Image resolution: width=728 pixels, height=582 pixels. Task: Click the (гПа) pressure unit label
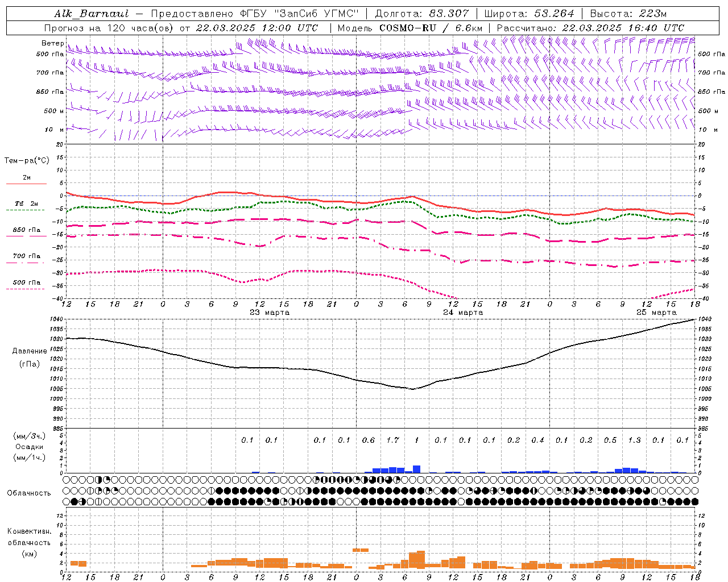click(28, 364)
